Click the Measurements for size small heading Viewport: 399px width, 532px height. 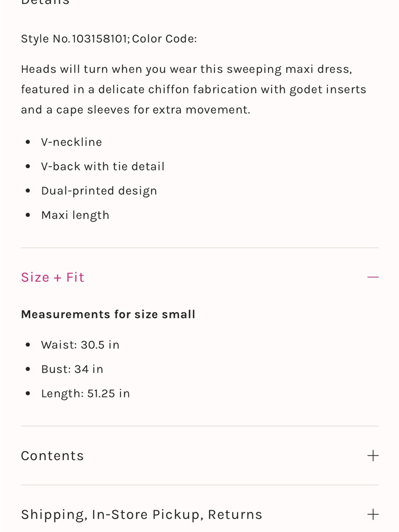[108, 314]
